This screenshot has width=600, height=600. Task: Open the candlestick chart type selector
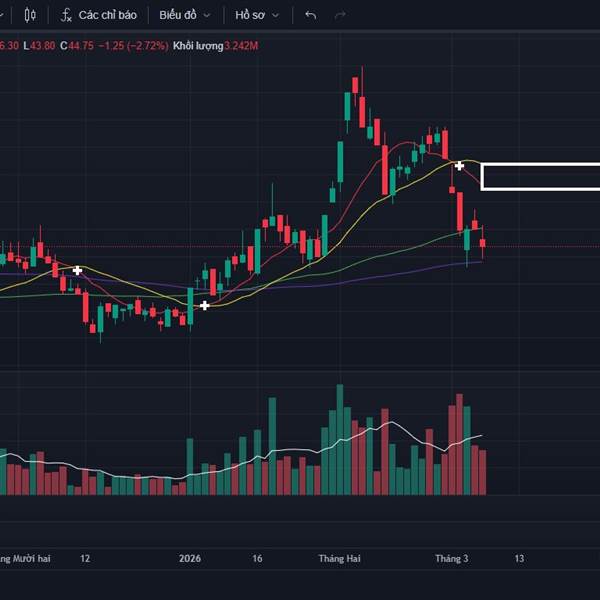tap(30, 15)
